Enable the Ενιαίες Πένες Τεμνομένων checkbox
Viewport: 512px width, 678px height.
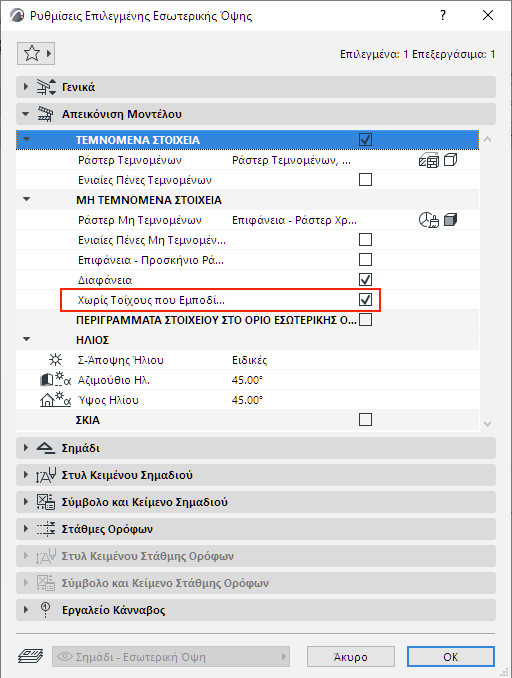point(365,179)
